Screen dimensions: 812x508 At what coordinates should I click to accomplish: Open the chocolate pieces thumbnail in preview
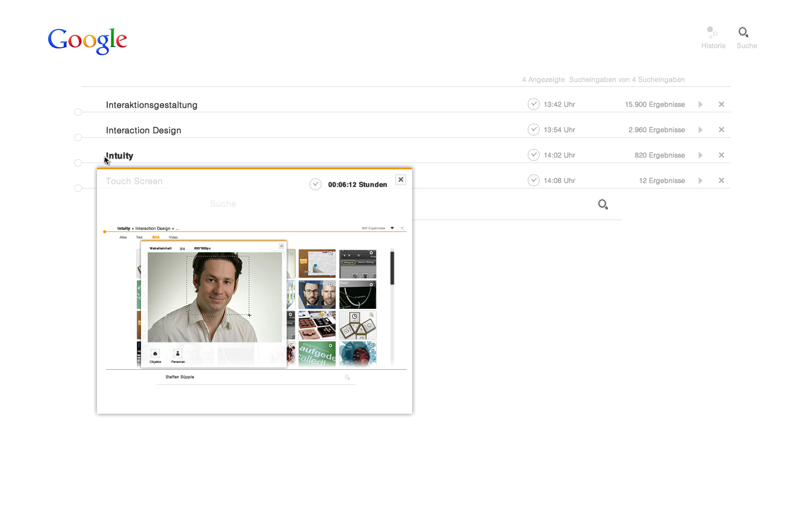pyautogui.click(x=317, y=325)
